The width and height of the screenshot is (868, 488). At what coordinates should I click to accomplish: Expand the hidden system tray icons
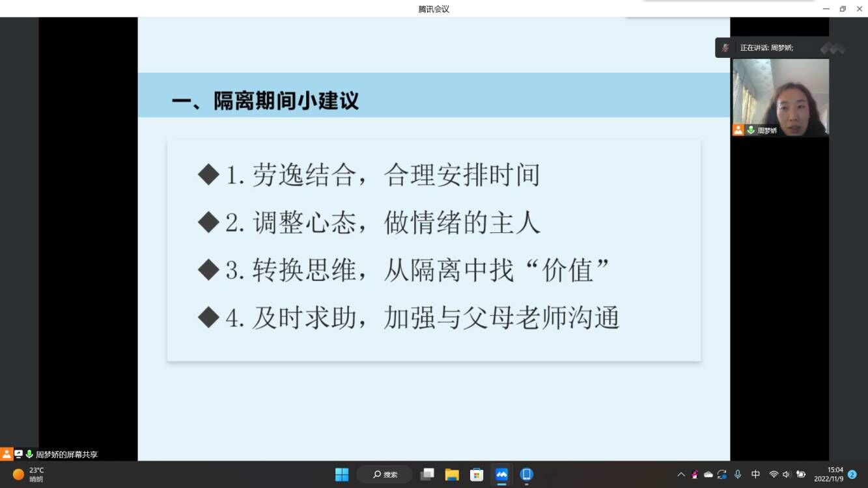coord(681,474)
